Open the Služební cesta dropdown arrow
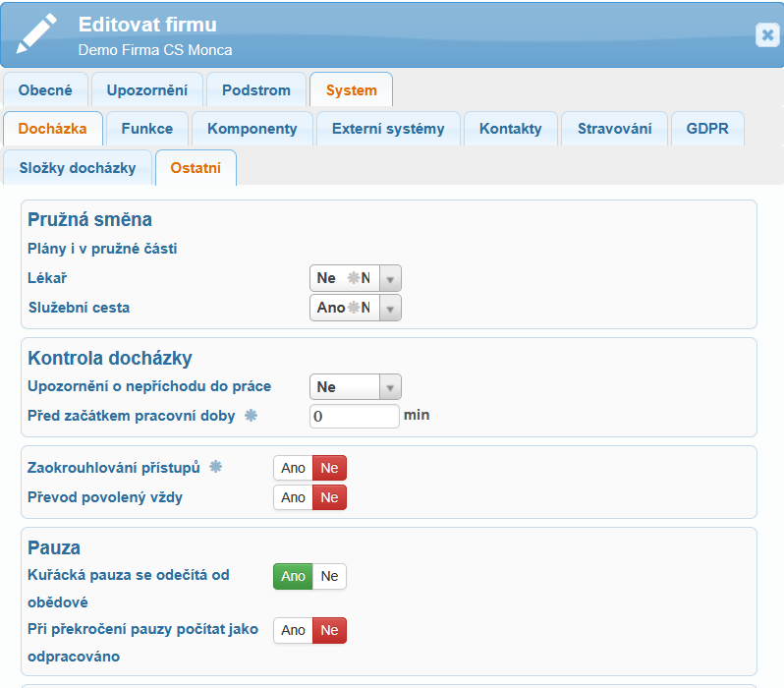 (x=390, y=309)
